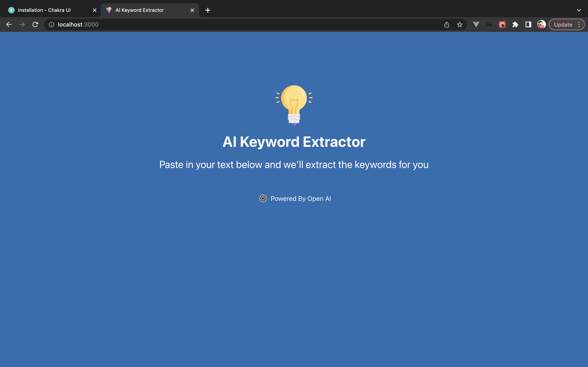This screenshot has width=588, height=367.
Task: Select the AI Keyword Extractor tab
Action: click(139, 10)
